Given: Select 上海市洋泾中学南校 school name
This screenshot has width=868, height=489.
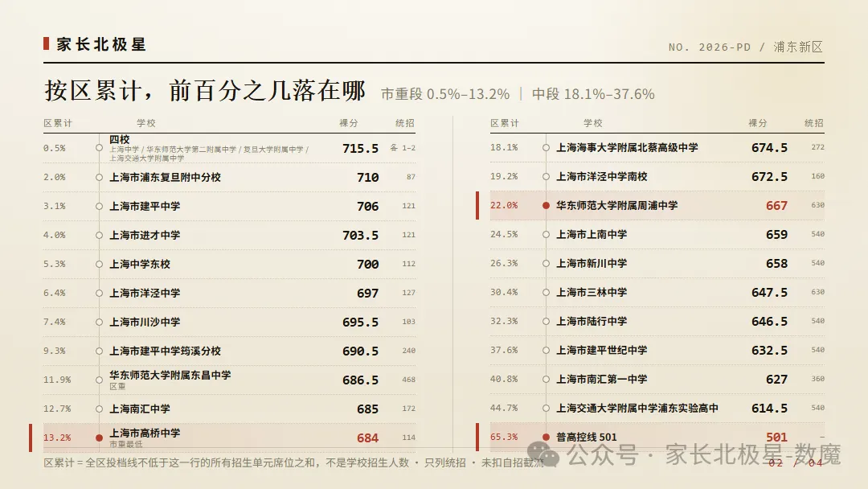Looking at the screenshot, I should (x=602, y=177).
